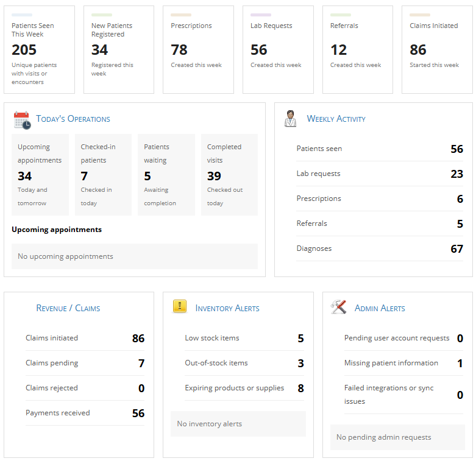
Task: Click the Inventory Alerts warning icon
Action: click(x=180, y=306)
